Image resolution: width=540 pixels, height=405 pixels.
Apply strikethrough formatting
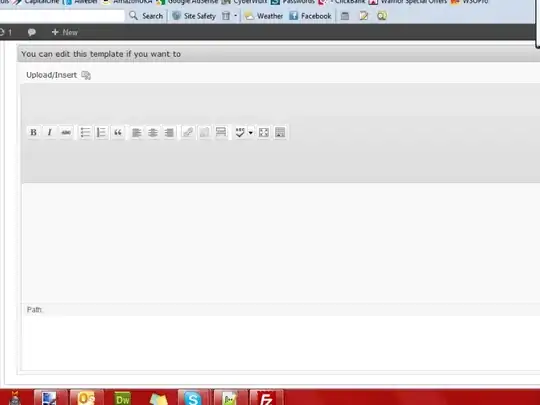pos(66,132)
